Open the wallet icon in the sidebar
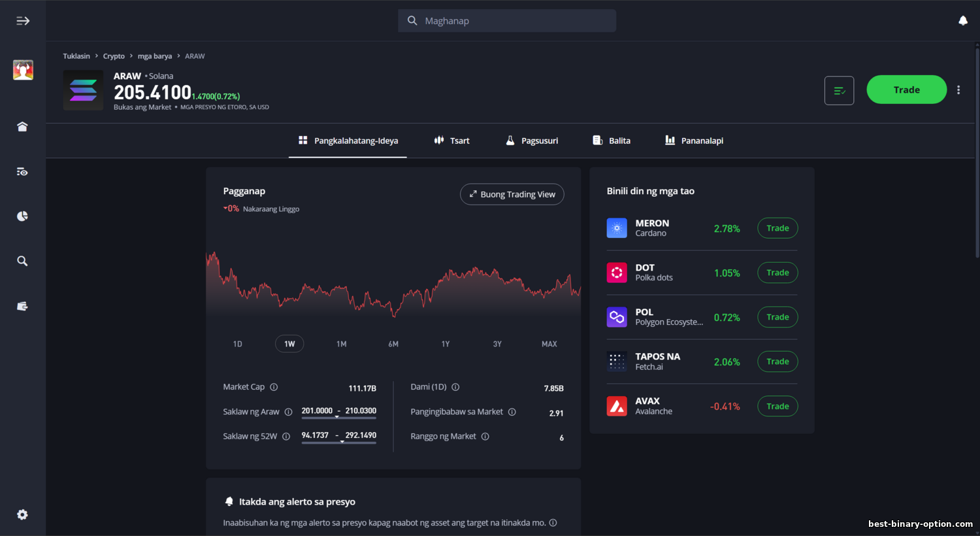 click(22, 306)
